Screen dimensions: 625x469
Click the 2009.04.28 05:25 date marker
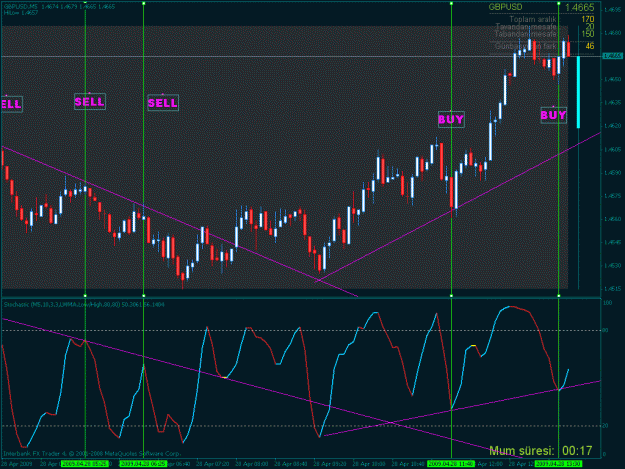pyautogui.click(x=85, y=464)
